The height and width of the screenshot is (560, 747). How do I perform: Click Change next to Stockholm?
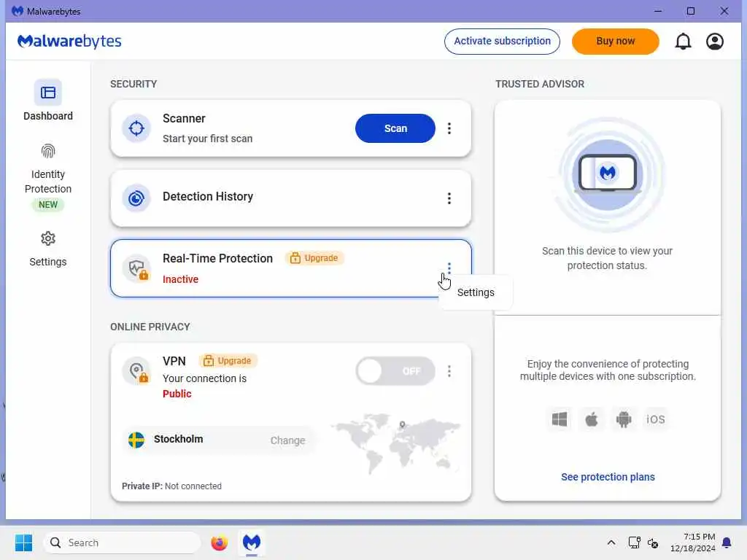287,440
